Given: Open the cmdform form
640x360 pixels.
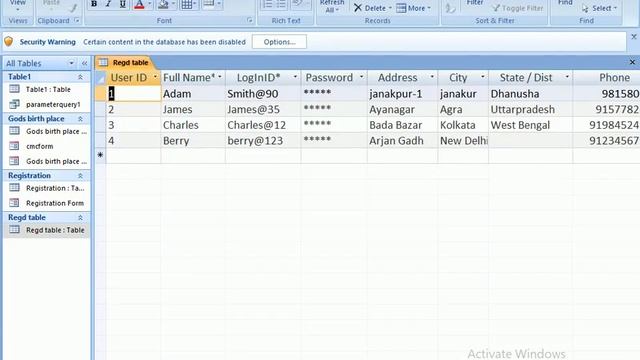Looking at the screenshot, I should [x=47, y=146].
